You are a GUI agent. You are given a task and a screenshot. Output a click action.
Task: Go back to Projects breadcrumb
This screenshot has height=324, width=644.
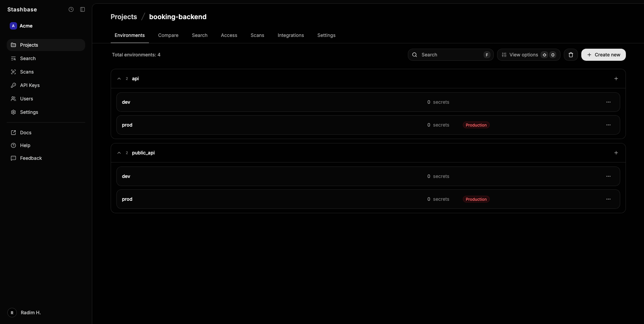pyautogui.click(x=124, y=17)
